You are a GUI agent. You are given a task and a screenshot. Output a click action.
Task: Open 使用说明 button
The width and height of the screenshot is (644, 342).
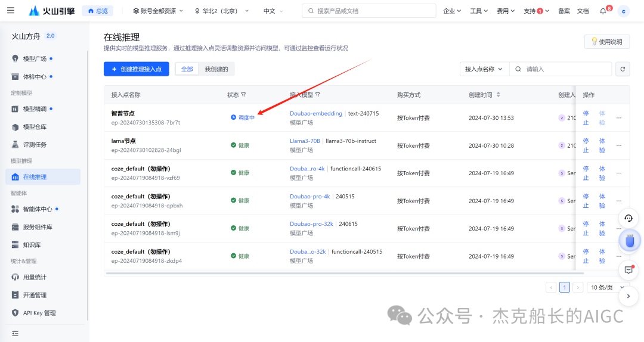tap(606, 42)
